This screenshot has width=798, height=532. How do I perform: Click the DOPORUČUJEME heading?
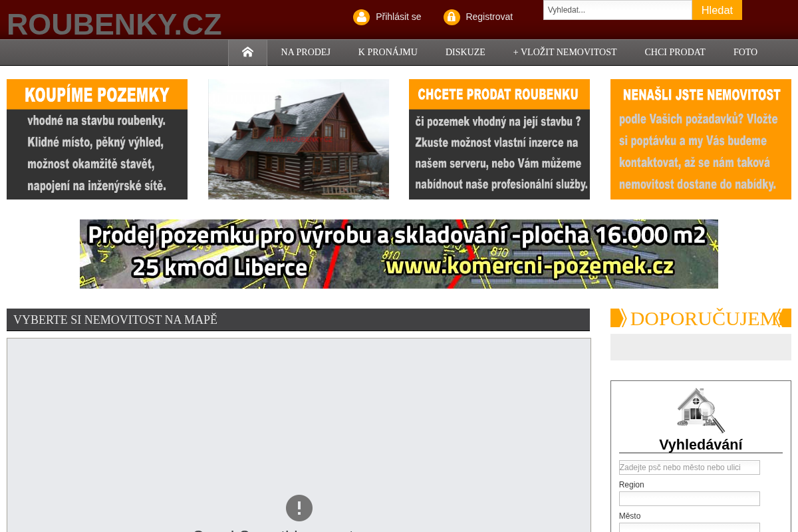[x=701, y=318]
